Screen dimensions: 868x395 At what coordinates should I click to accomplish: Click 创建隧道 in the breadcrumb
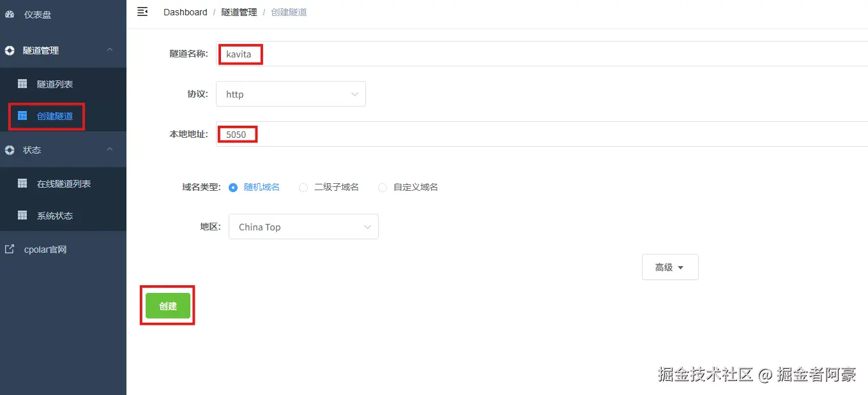pyautogui.click(x=289, y=12)
